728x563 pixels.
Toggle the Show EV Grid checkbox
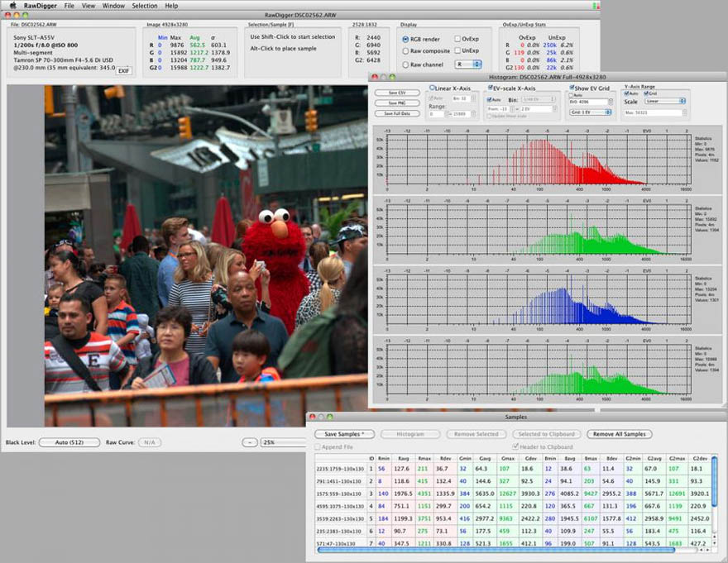(572, 88)
